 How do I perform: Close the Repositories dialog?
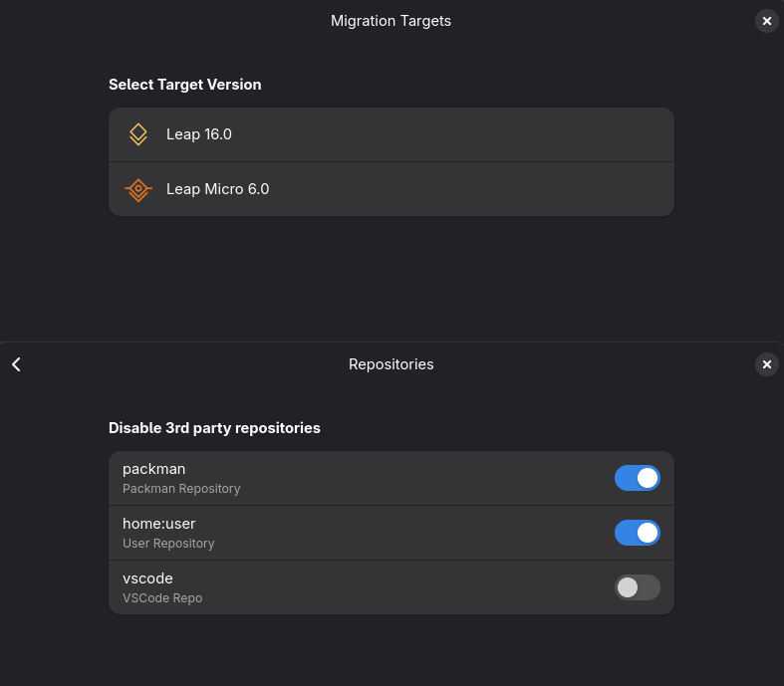point(766,364)
